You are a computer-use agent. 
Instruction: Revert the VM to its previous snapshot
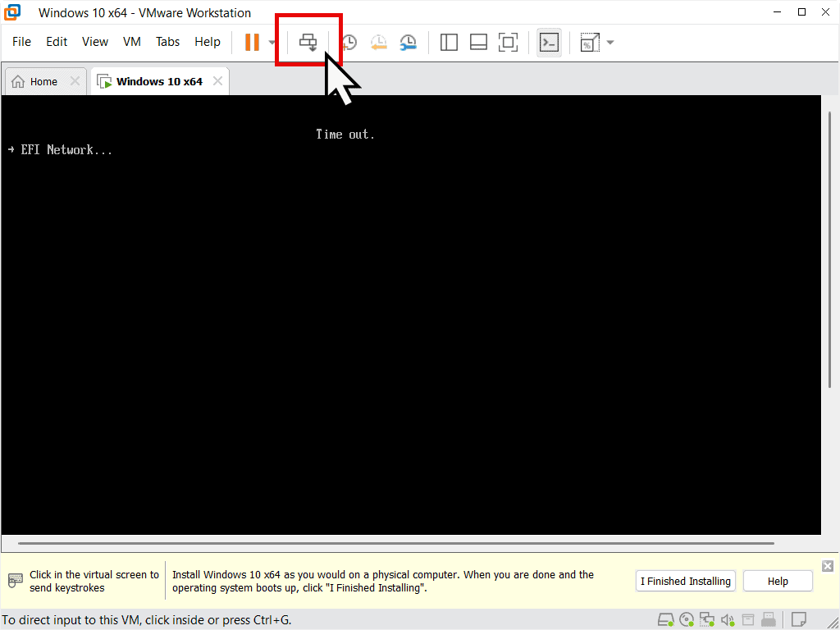(378, 43)
